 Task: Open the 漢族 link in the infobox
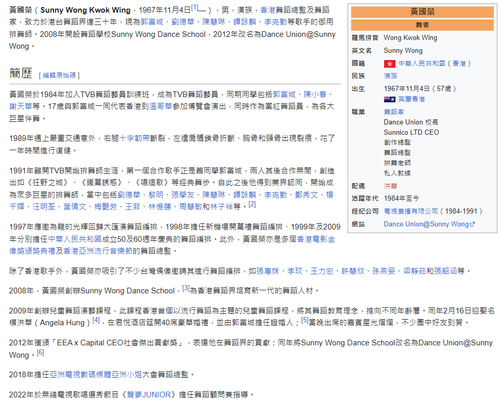tap(390, 76)
